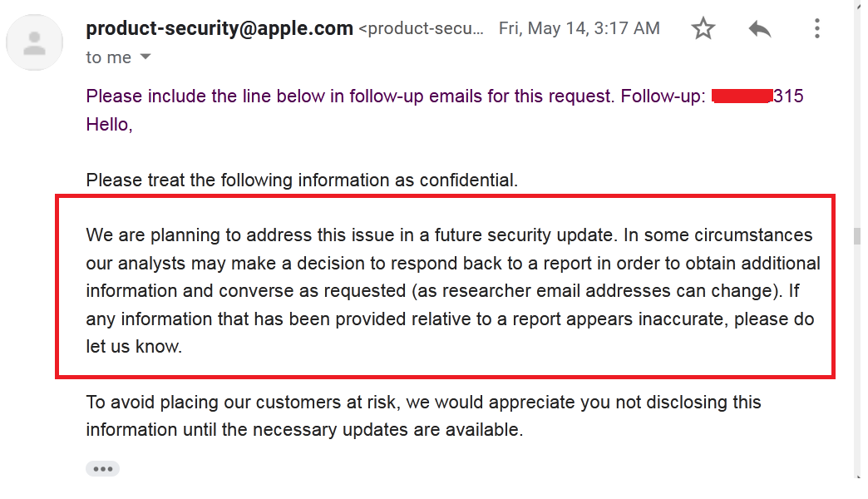Click "let us know." inside the red box
868x499 pixels.
click(x=134, y=347)
